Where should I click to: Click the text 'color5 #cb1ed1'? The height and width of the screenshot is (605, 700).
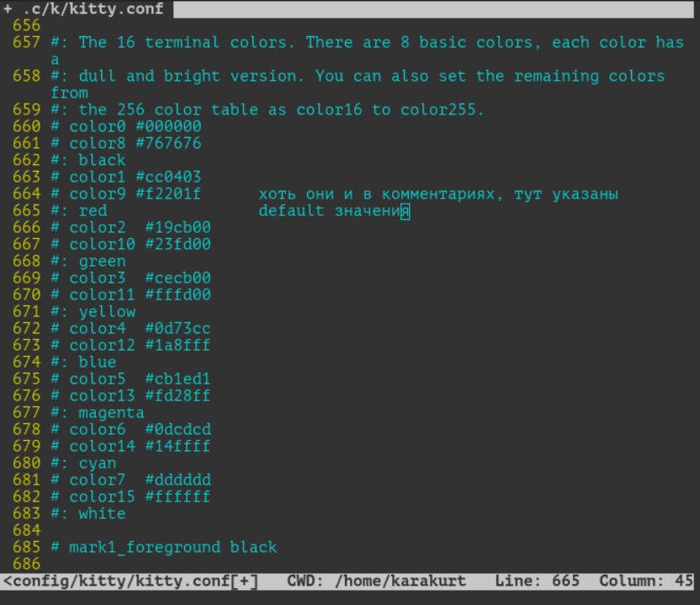pos(141,379)
